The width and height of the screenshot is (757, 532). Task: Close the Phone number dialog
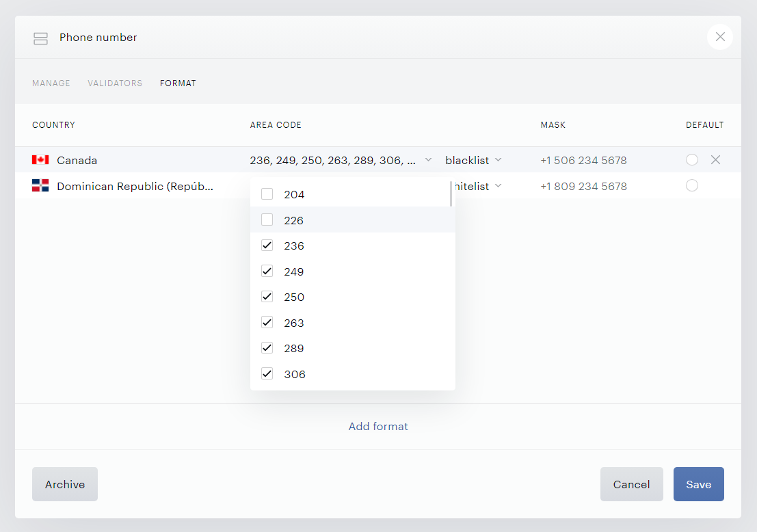pos(720,37)
